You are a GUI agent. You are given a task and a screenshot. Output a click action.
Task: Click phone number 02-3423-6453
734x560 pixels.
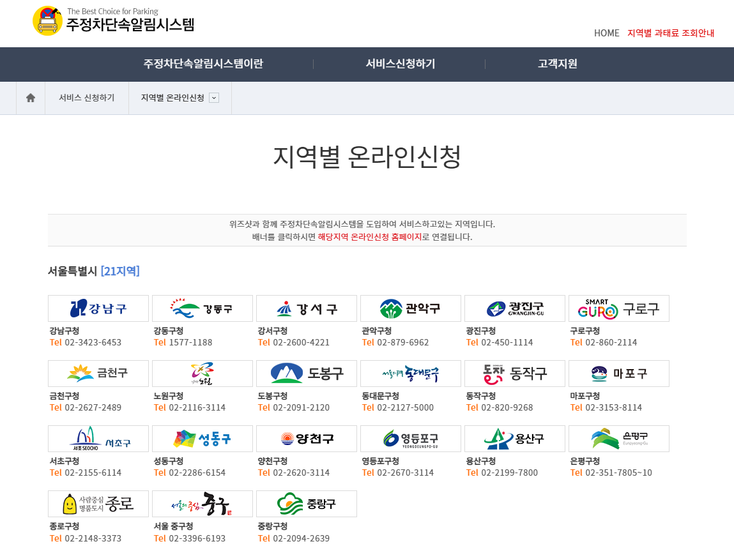[93, 342]
